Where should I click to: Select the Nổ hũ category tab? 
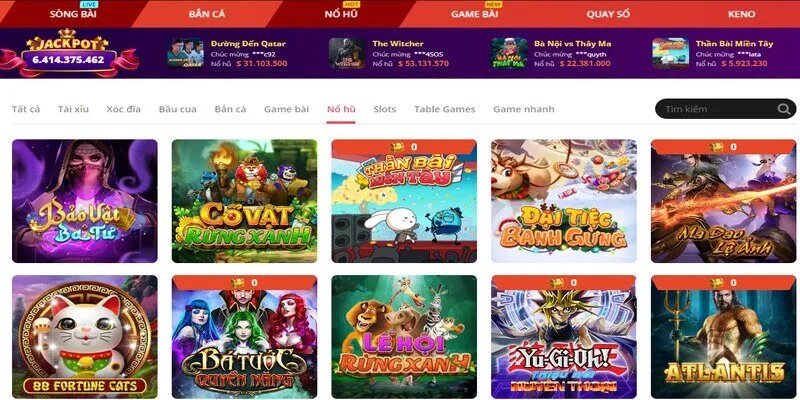(x=341, y=109)
